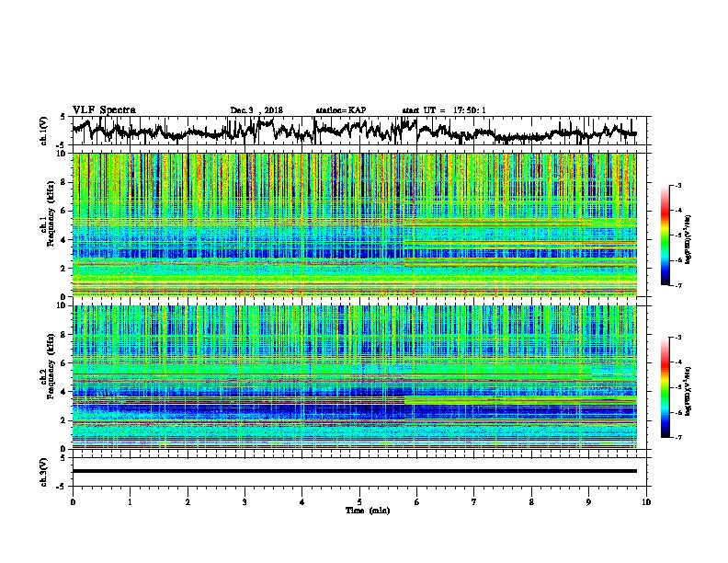Click time axis tick label "1"

[x=130, y=502]
